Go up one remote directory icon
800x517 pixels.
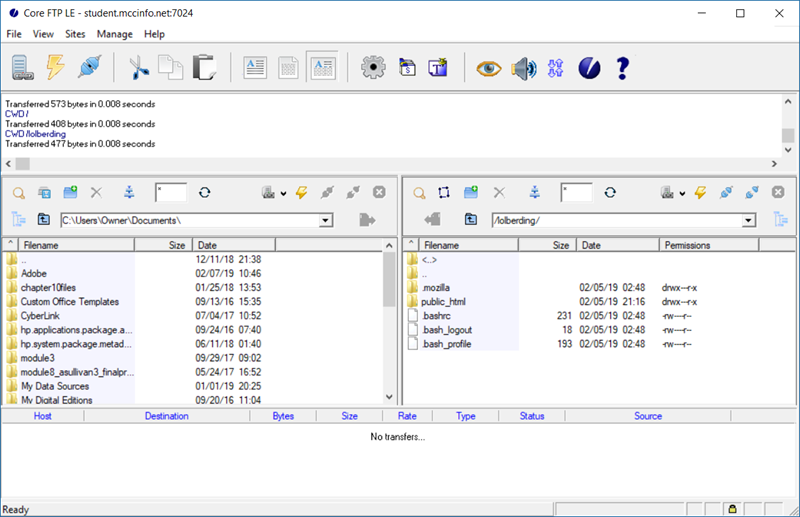tap(470, 219)
